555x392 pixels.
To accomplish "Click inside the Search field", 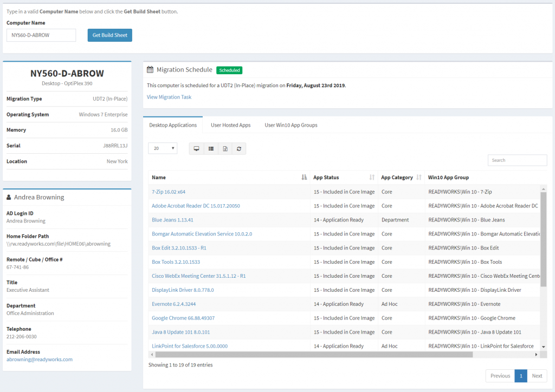I will [x=517, y=160].
